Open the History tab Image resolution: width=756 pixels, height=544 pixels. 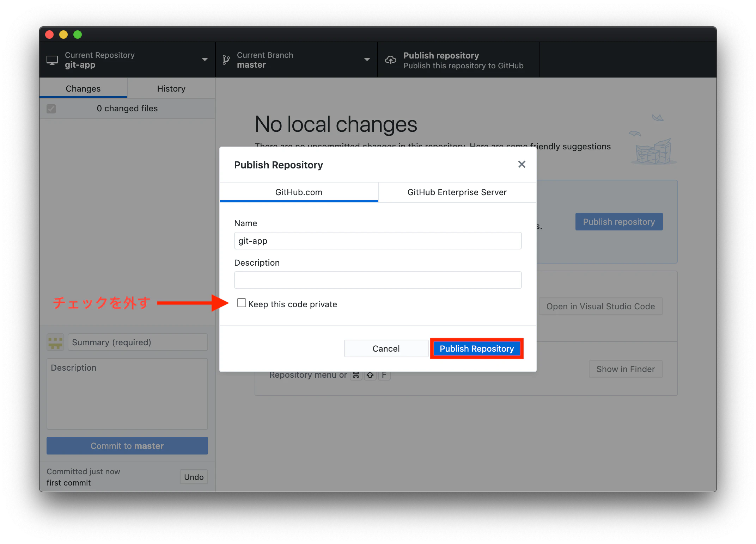tap(171, 89)
